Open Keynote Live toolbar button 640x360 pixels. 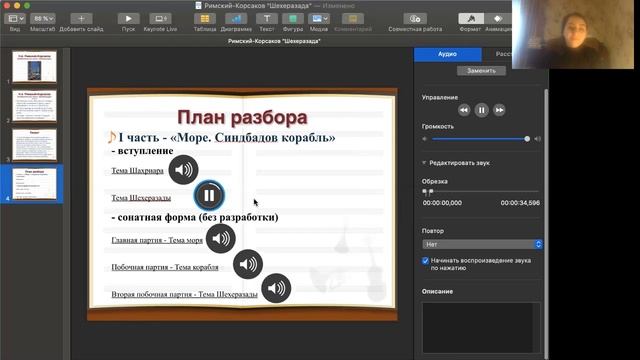[x=160, y=19]
